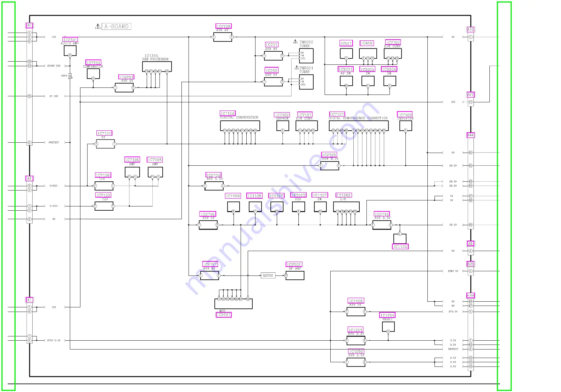Viewport: 561px width, 392px height.
Task: Click the IC3003 VCA link
Action: [298, 195]
